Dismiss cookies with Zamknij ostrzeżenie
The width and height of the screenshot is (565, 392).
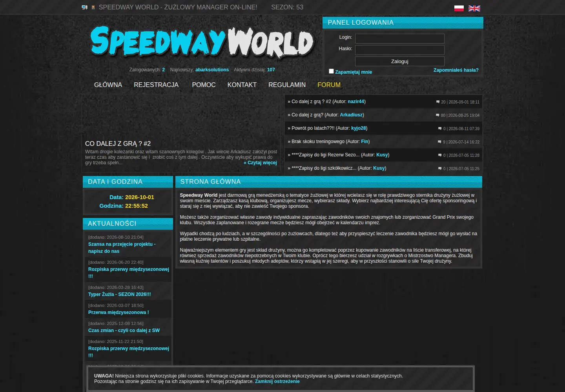tap(277, 381)
